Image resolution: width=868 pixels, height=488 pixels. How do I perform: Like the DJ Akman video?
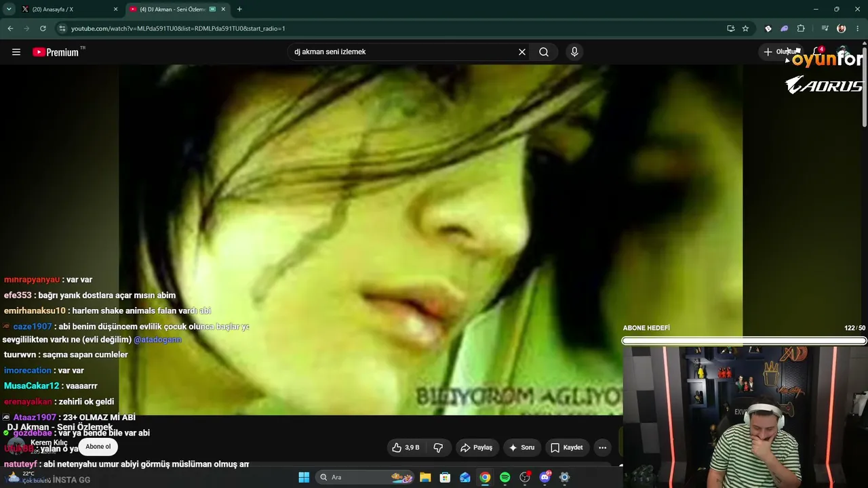406,447
